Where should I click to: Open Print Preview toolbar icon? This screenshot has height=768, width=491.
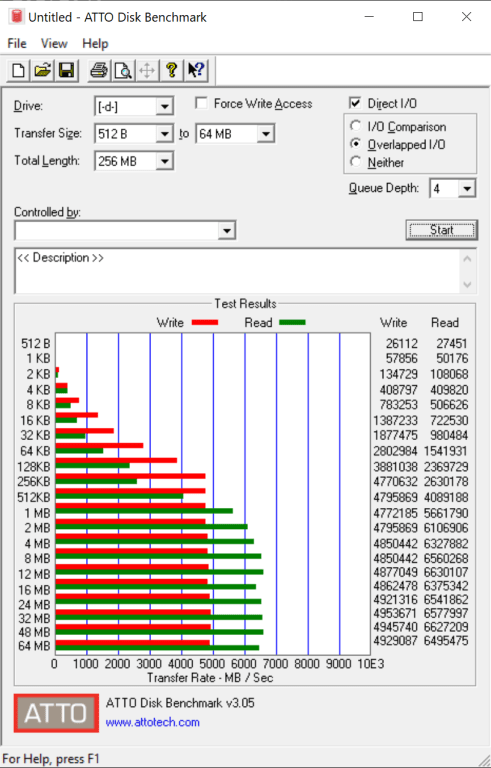point(123,71)
